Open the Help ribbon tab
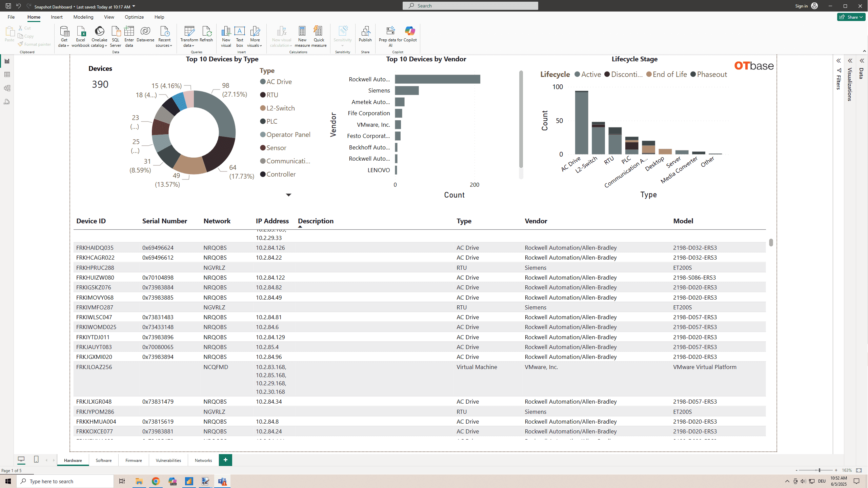Viewport: 868px width, 488px height. click(159, 17)
